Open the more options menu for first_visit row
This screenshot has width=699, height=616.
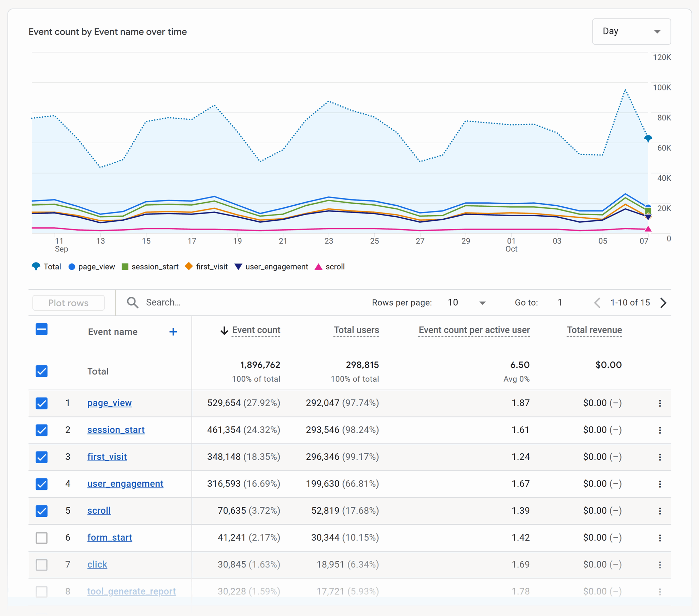(x=660, y=457)
